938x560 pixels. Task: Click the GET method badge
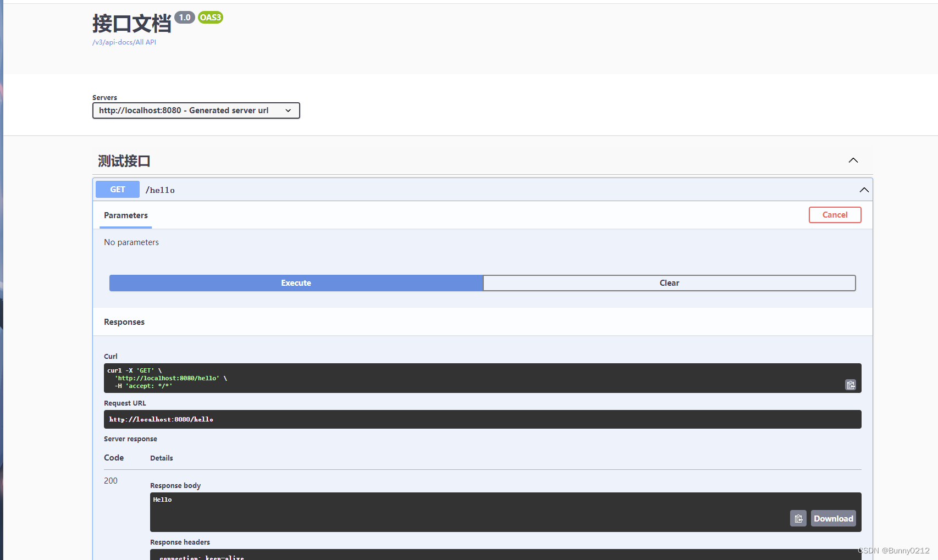118,190
